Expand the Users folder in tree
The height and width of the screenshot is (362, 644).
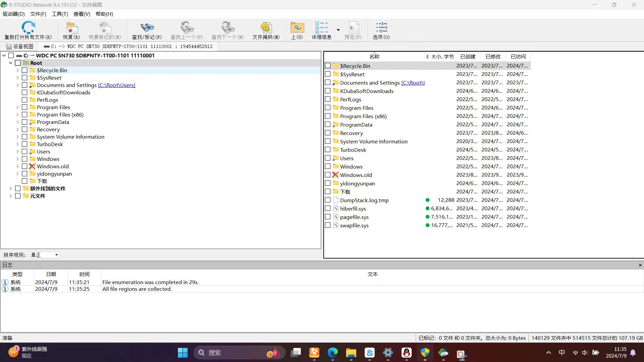(x=17, y=152)
